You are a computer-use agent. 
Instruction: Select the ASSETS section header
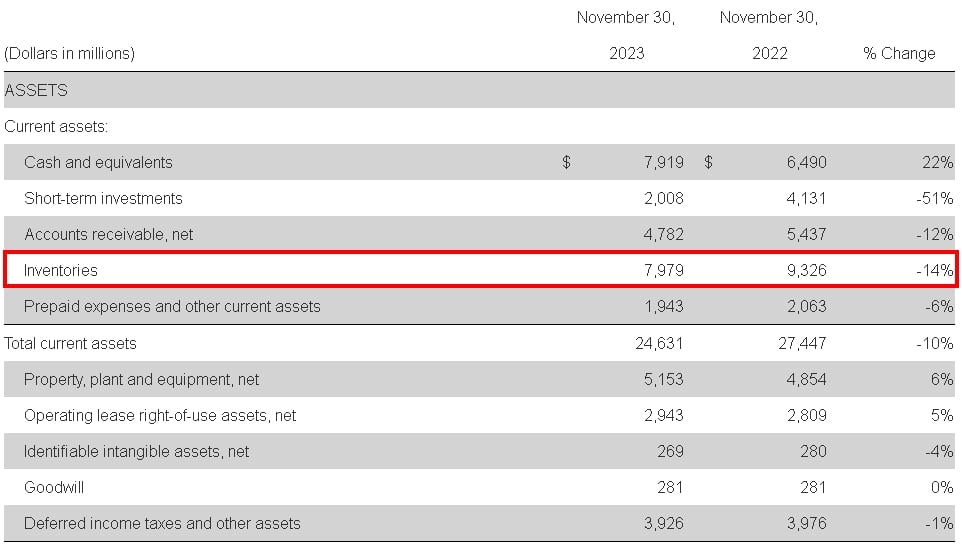click(x=36, y=90)
